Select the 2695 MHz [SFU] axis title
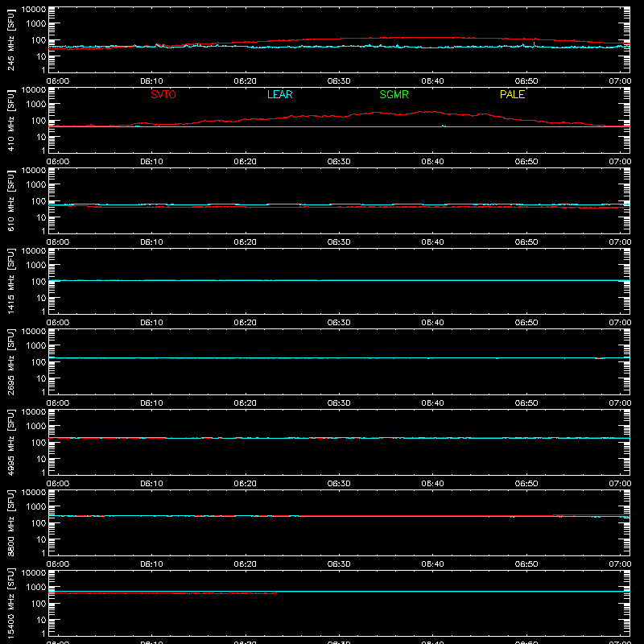Image resolution: width=644 pixels, height=644 pixels. point(10,362)
